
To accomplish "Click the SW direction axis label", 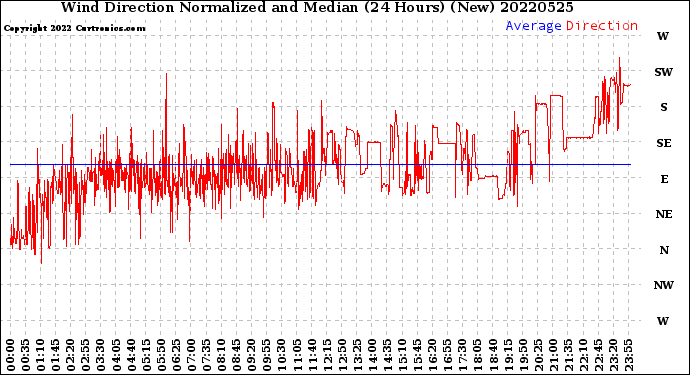I will [x=664, y=72].
